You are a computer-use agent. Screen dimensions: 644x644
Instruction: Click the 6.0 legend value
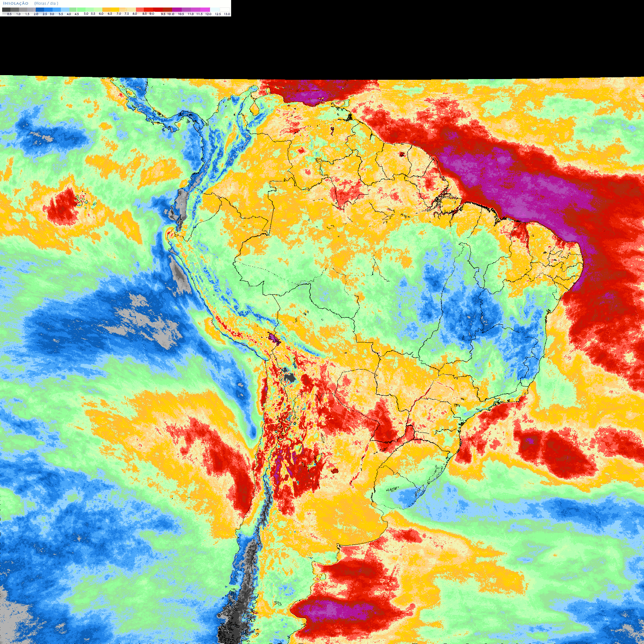[101, 14]
